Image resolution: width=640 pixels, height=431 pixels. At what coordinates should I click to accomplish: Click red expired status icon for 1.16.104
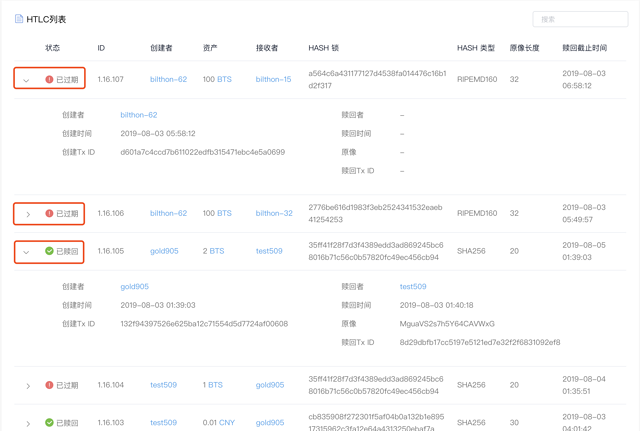(x=50, y=385)
